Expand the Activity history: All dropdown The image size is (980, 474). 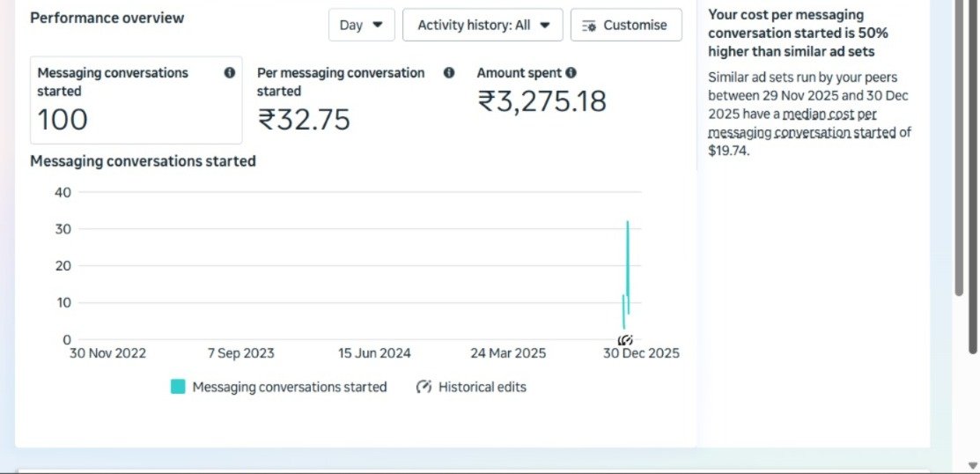(x=482, y=25)
